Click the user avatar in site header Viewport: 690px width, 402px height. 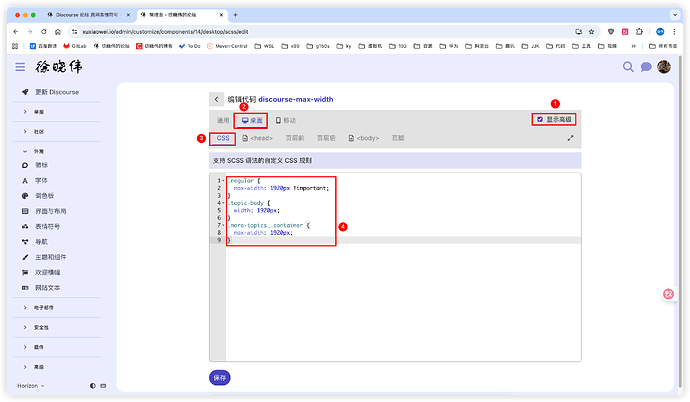point(662,67)
